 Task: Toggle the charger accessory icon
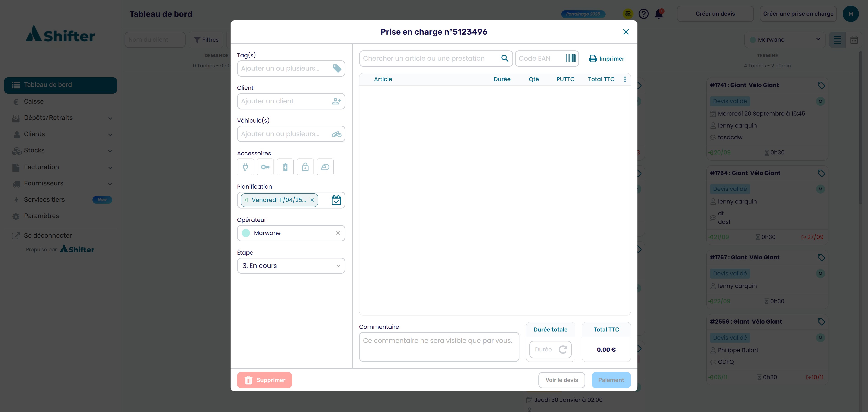pos(245,167)
